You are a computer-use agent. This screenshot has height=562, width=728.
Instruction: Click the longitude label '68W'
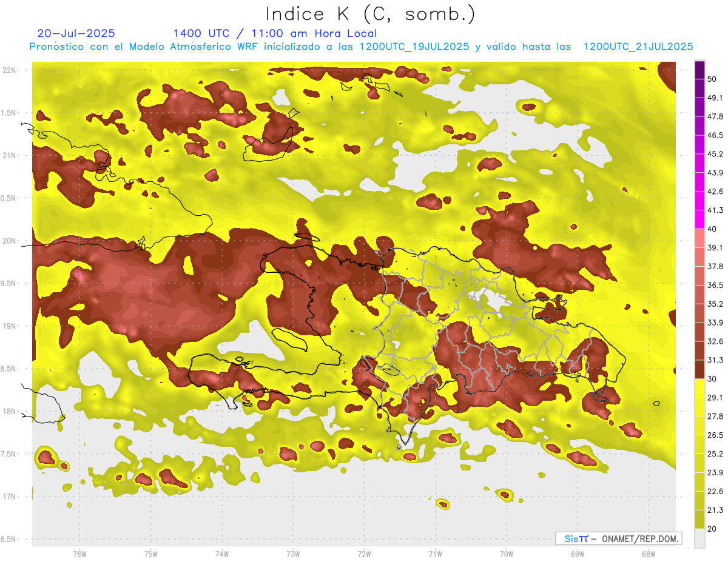point(648,554)
